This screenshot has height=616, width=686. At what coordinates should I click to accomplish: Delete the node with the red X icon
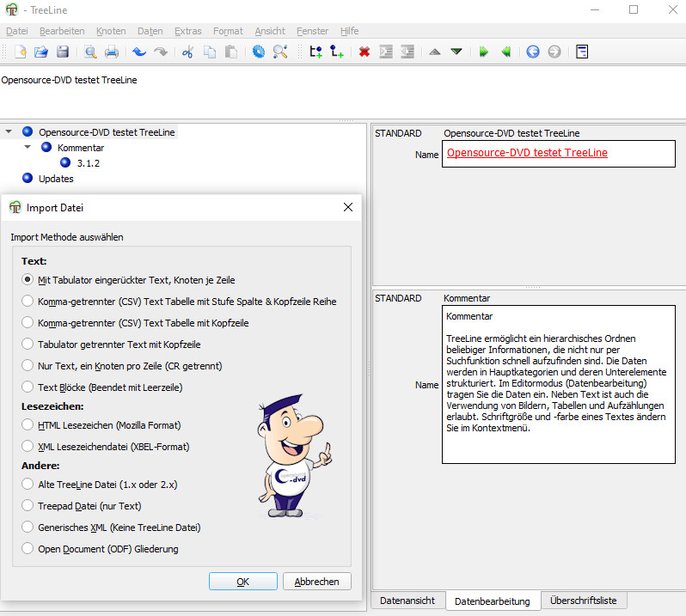364,52
